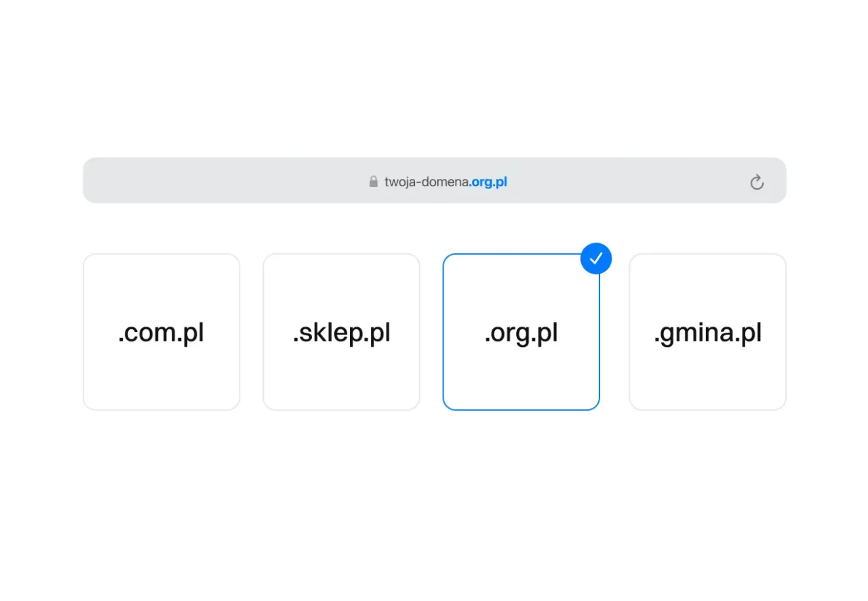Click empty space left of the padlock in address bar
The width and height of the screenshot is (868, 601).
271,181
